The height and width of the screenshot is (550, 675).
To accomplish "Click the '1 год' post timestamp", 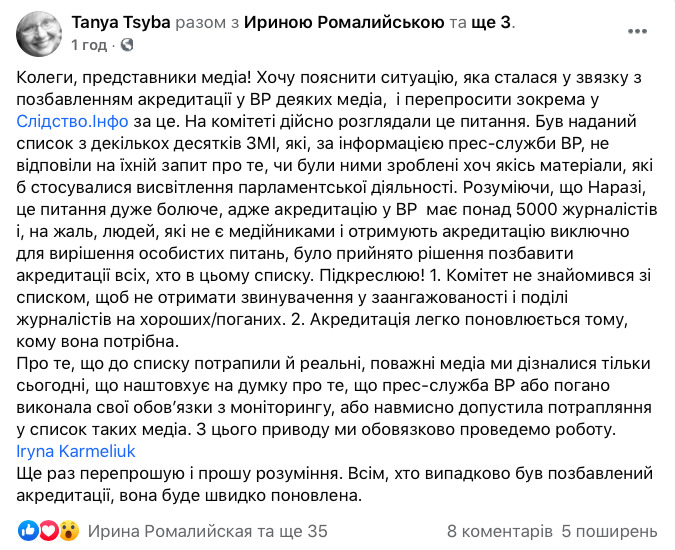I will [x=89, y=45].
